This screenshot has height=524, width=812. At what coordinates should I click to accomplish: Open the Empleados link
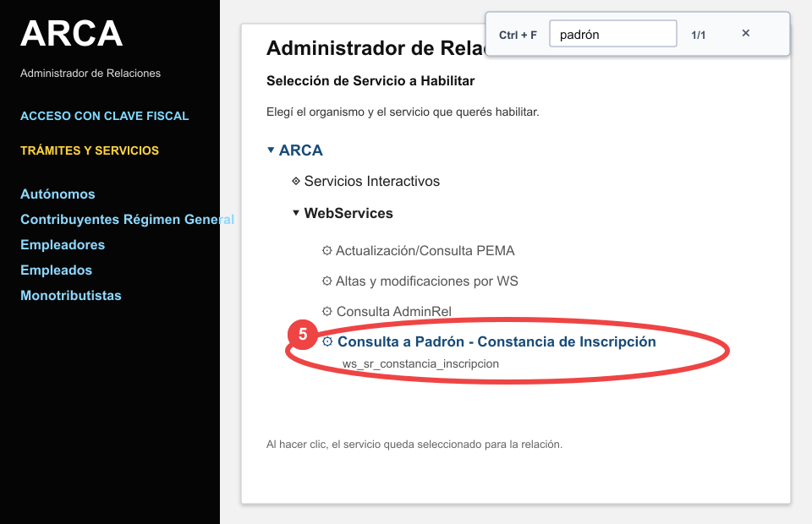(x=56, y=270)
